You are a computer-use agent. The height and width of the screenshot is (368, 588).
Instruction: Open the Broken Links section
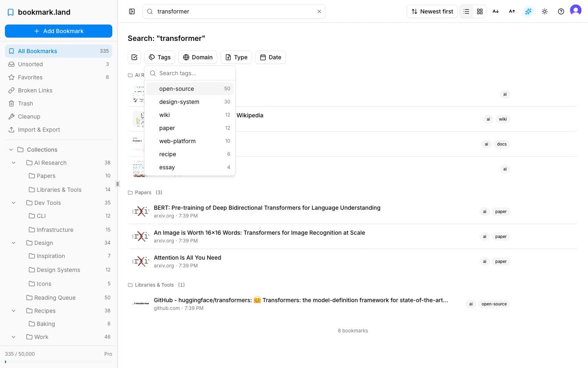[58, 90]
